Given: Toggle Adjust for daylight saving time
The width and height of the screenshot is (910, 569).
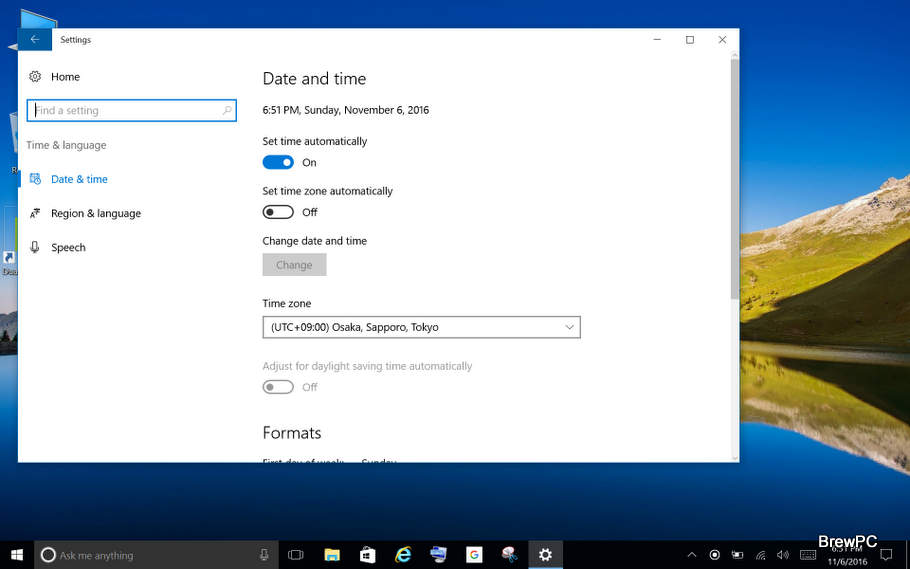Looking at the screenshot, I should [278, 387].
